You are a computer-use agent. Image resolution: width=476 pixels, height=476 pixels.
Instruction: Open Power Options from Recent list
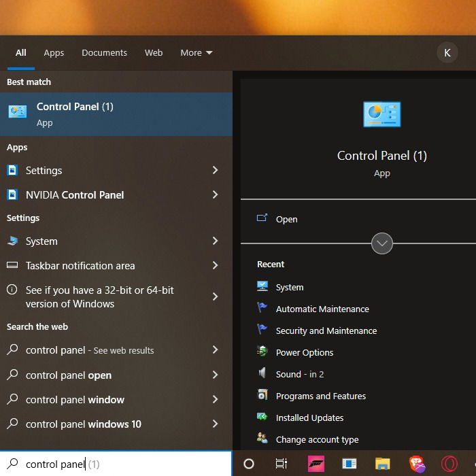click(305, 352)
